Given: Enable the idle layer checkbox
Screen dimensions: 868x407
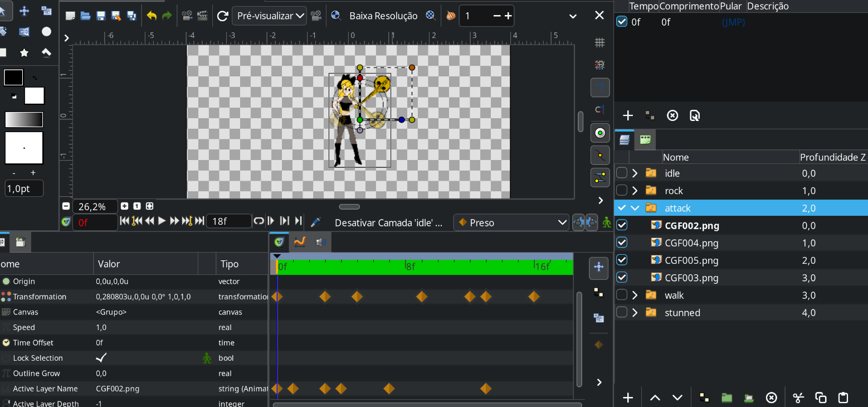Looking at the screenshot, I should click(x=622, y=173).
